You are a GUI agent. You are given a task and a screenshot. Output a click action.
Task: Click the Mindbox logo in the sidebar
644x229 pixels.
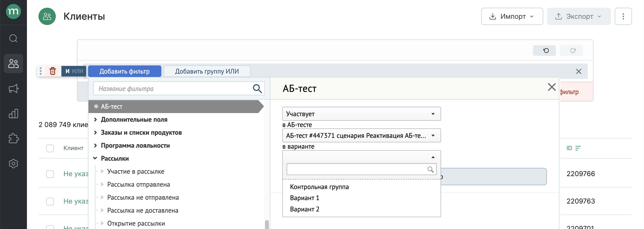(13, 11)
